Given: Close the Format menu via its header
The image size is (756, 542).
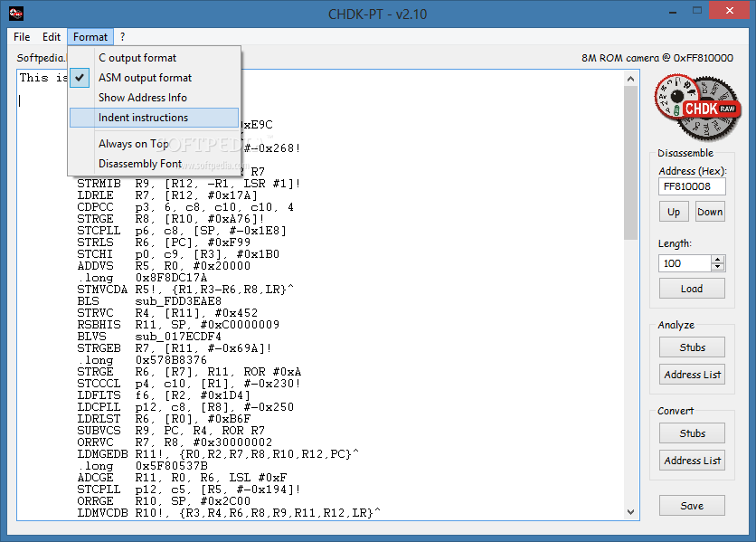Looking at the screenshot, I should tap(90, 37).
